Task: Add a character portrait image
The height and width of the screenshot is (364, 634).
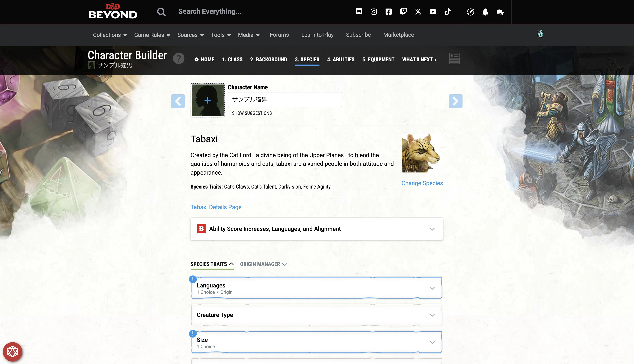Action: (x=208, y=101)
